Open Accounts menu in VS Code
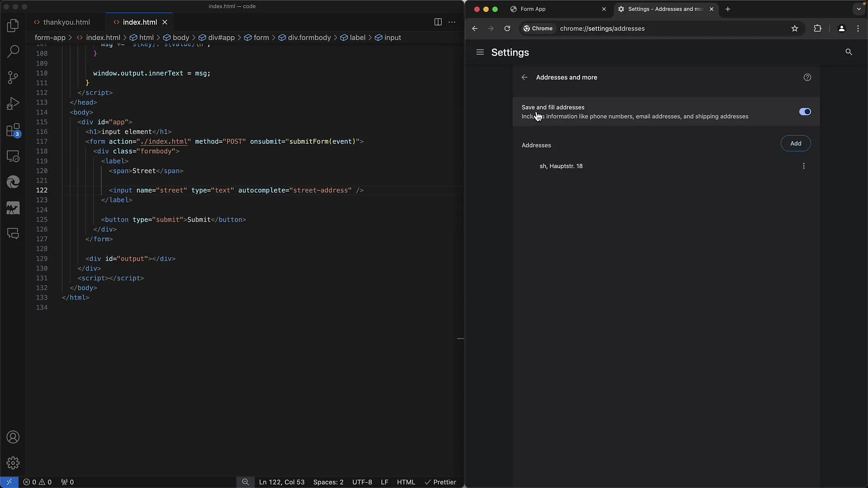 [13, 437]
